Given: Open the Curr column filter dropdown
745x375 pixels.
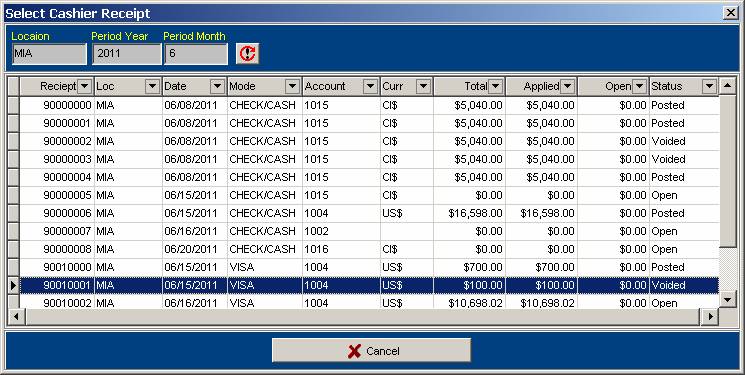Looking at the screenshot, I should pyautogui.click(x=423, y=86).
